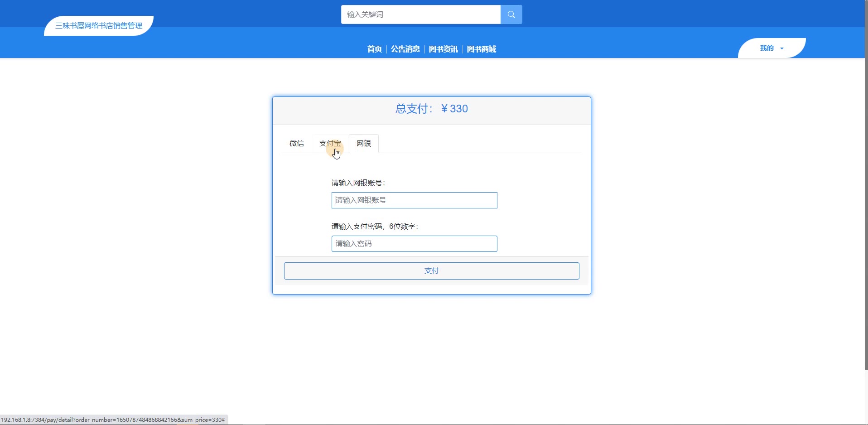Screen dimensions: 868x425
Task: Open 图书资讯 navigation link
Action: pyautogui.click(x=443, y=49)
